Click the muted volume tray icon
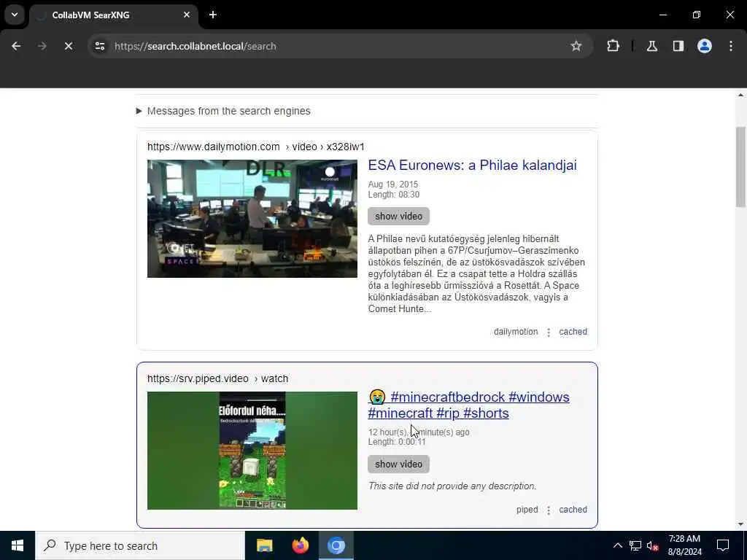 coord(653,545)
